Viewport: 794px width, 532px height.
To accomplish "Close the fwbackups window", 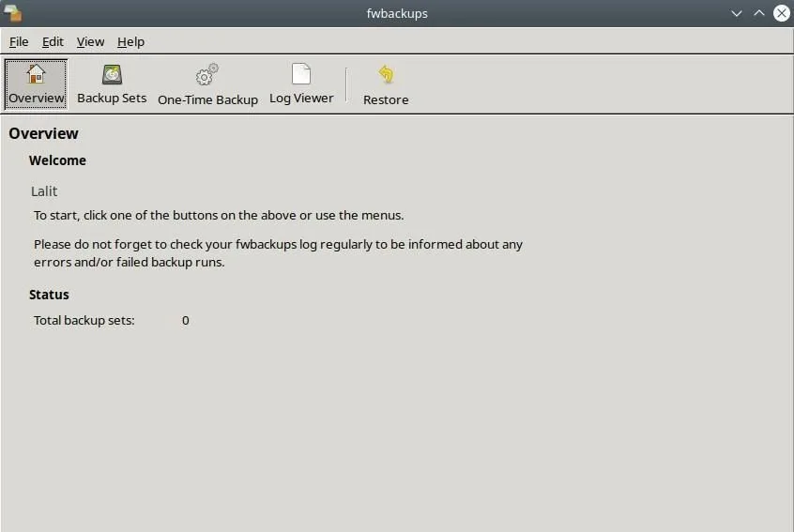I will [781, 13].
